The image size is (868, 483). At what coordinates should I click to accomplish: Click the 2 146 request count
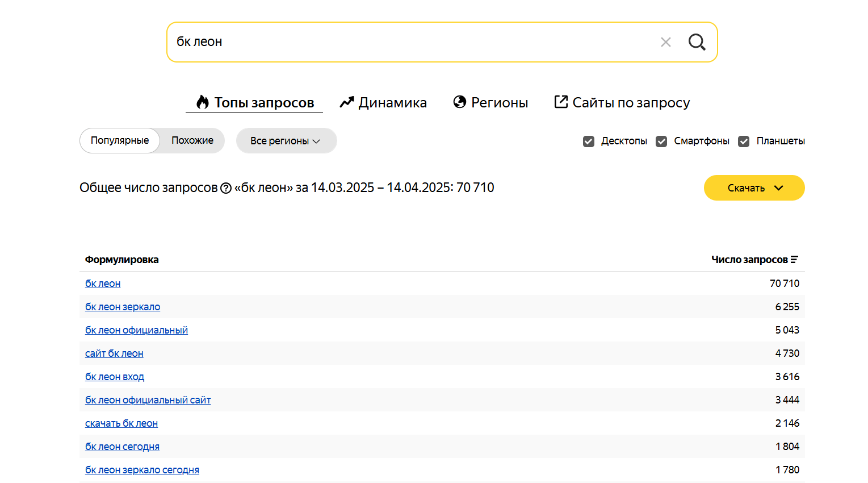coord(787,423)
